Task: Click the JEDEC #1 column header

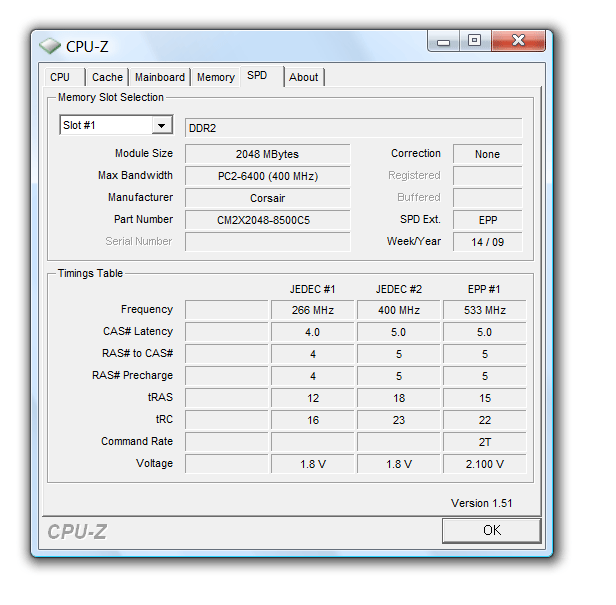Action: pos(313,290)
